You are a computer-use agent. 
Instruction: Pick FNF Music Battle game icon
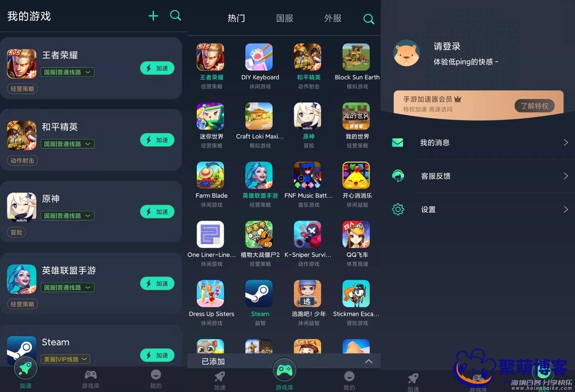307,175
